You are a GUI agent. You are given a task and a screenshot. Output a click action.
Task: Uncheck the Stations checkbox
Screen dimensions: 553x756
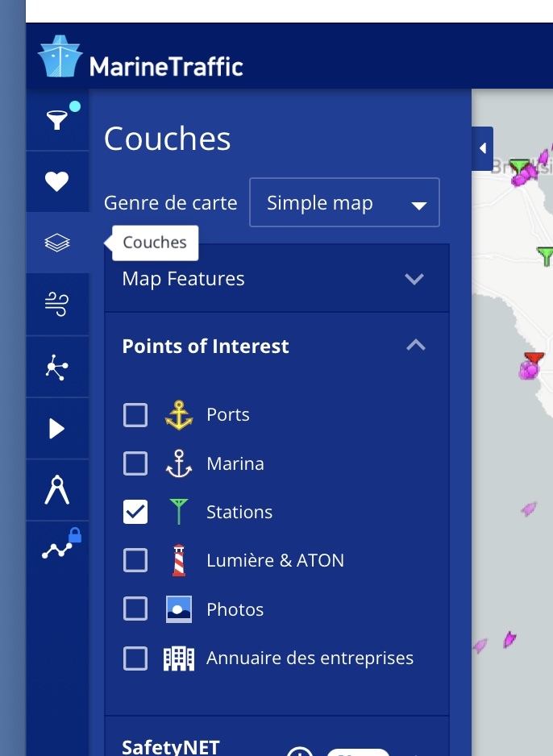pyautogui.click(x=135, y=512)
